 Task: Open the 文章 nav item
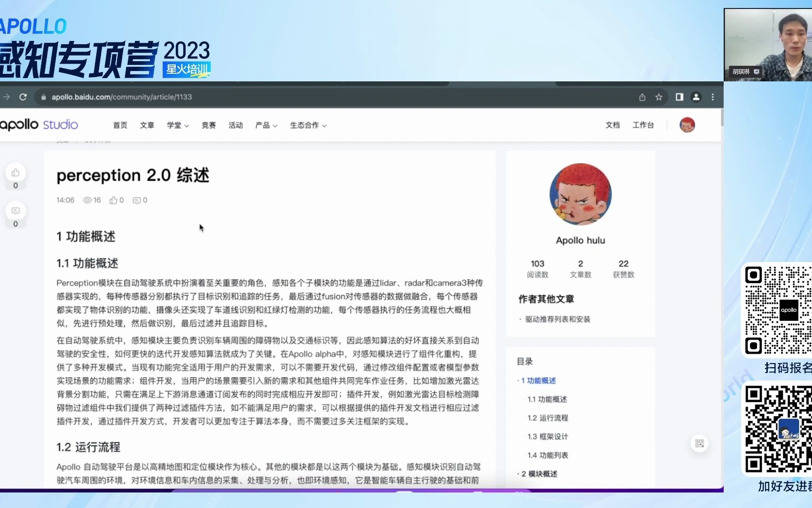147,125
